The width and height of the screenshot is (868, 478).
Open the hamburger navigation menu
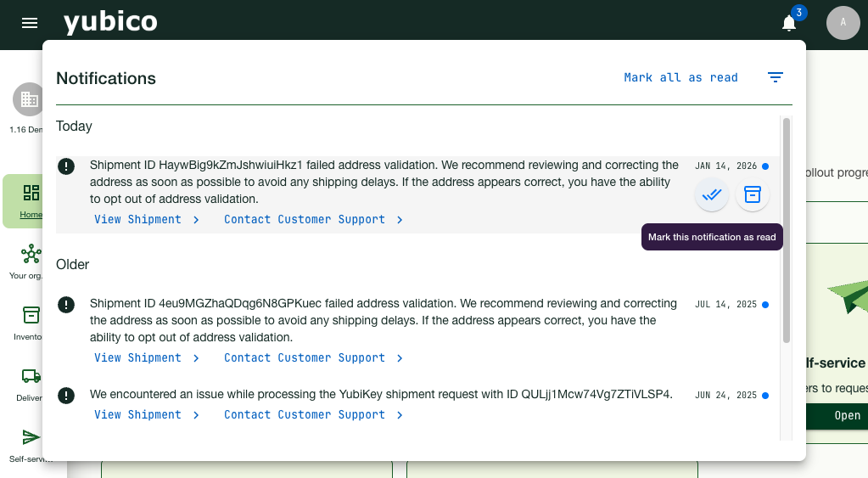click(x=30, y=23)
